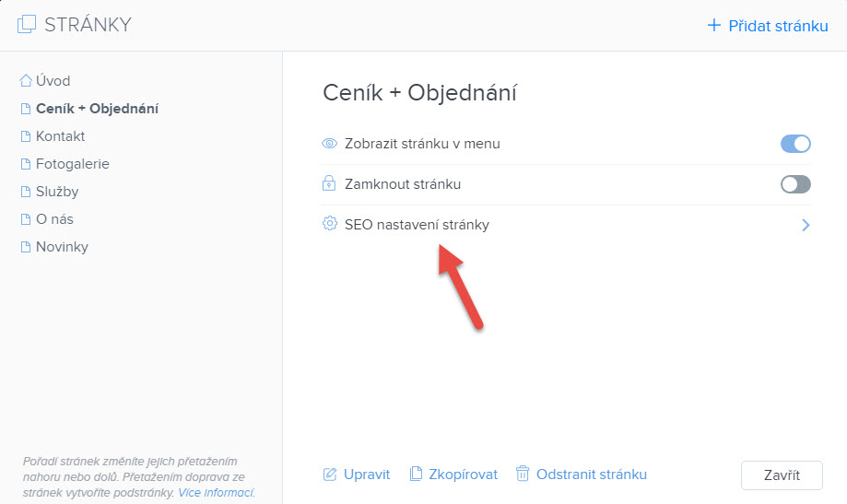Click the pencil edit icon near Upravit
The width and height of the screenshot is (847, 504).
[x=330, y=475]
